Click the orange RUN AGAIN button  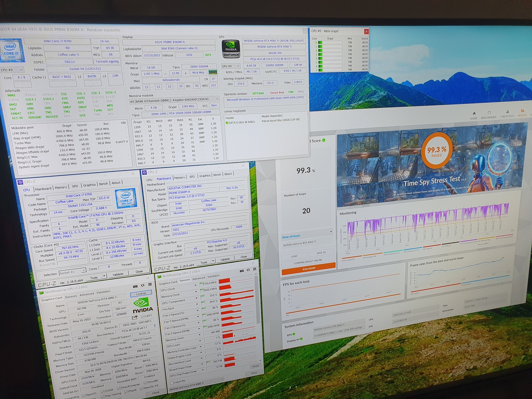tap(309, 269)
